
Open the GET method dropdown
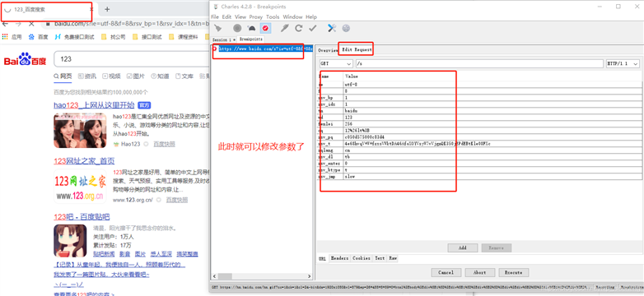click(x=336, y=64)
